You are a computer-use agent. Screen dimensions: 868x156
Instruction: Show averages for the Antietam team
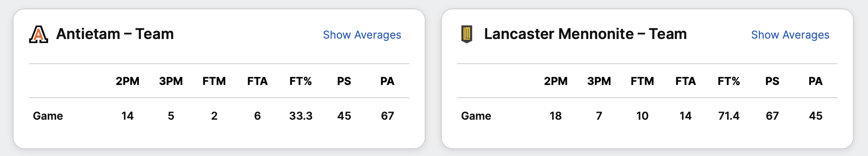[x=362, y=35]
